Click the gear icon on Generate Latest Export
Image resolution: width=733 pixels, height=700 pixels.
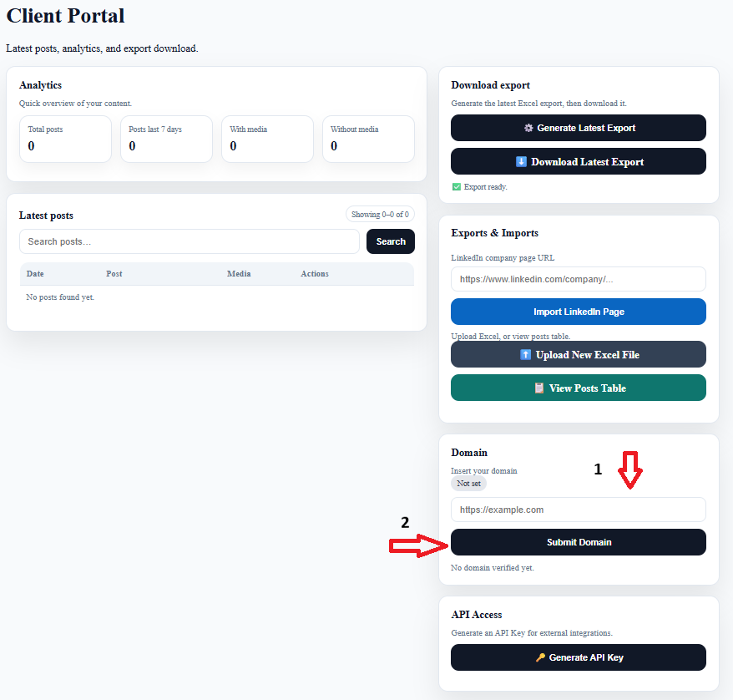pyautogui.click(x=528, y=128)
